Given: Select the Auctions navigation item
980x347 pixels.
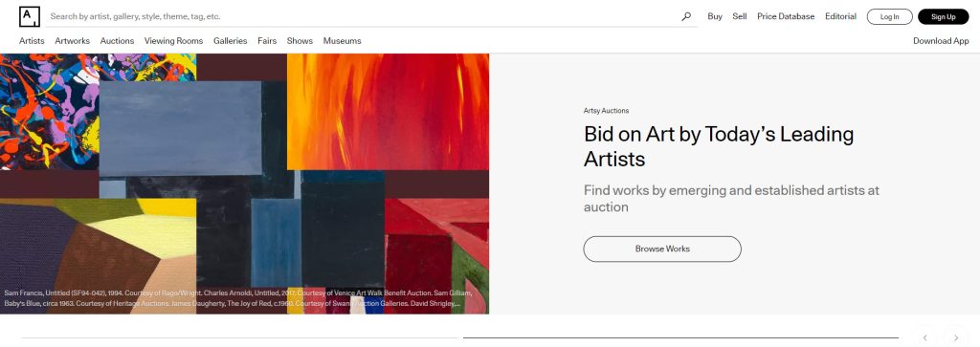Looking at the screenshot, I should (x=117, y=41).
